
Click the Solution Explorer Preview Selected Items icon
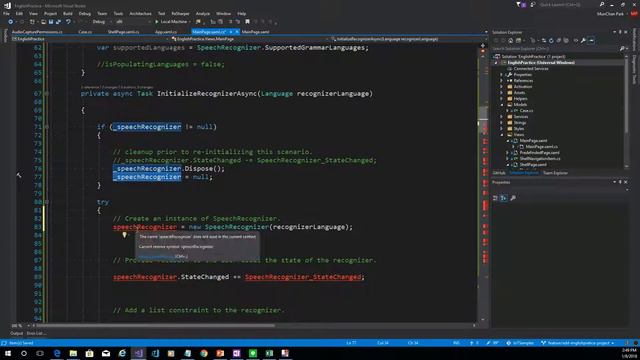tap(591, 40)
